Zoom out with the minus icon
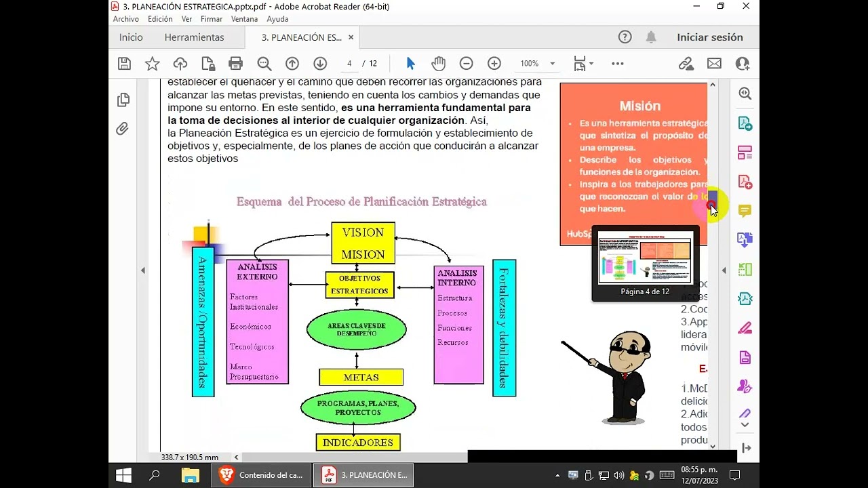The image size is (868, 488). [x=466, y=64]
